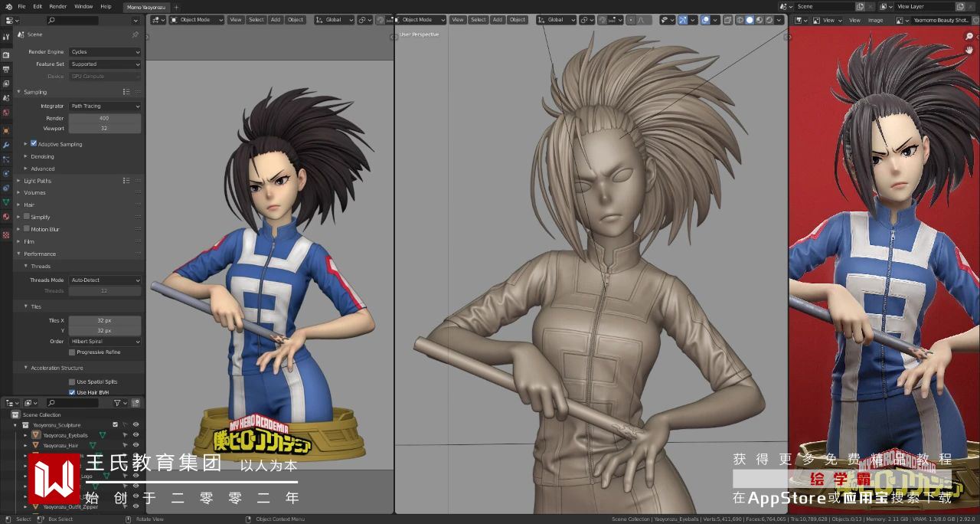Switch middle viewport to solid shading

pyautogui.click(x=750, y=20)
